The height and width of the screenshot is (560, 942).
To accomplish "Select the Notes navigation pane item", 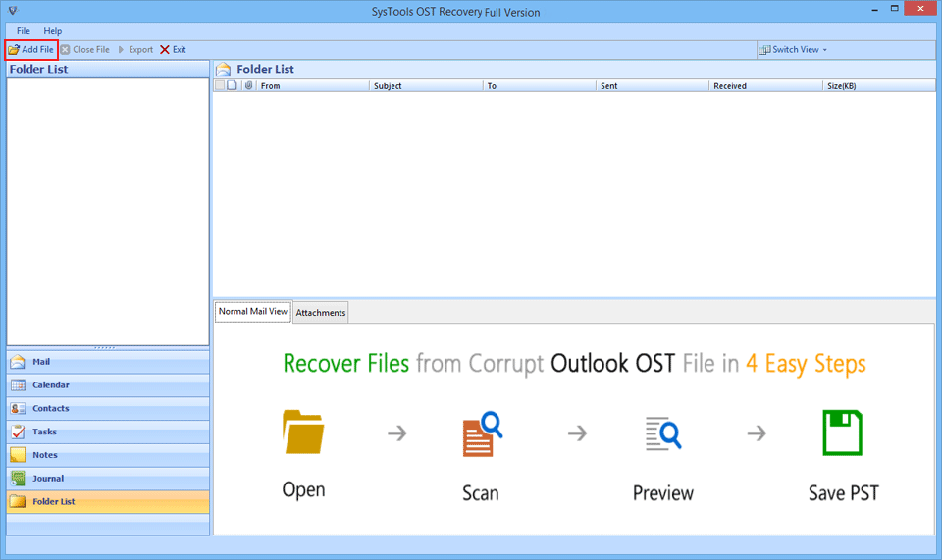I will pyautogui.click(x=108, y=456).
